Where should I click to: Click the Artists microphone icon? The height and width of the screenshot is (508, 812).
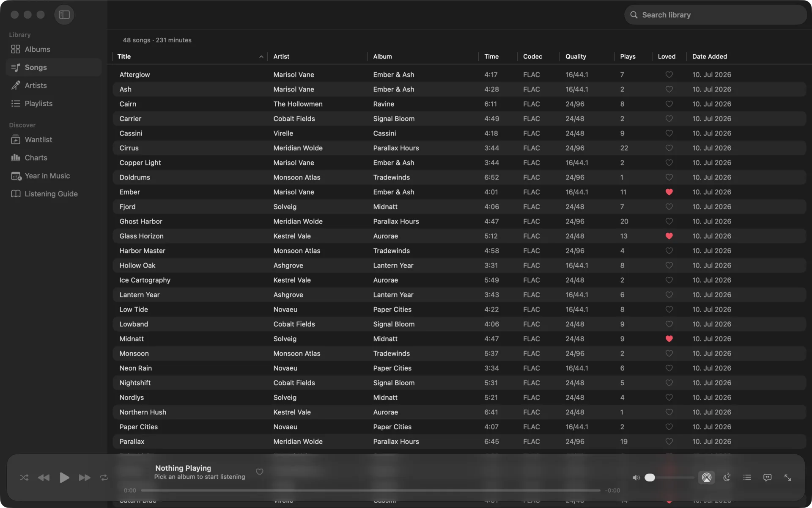coord(16,86)
